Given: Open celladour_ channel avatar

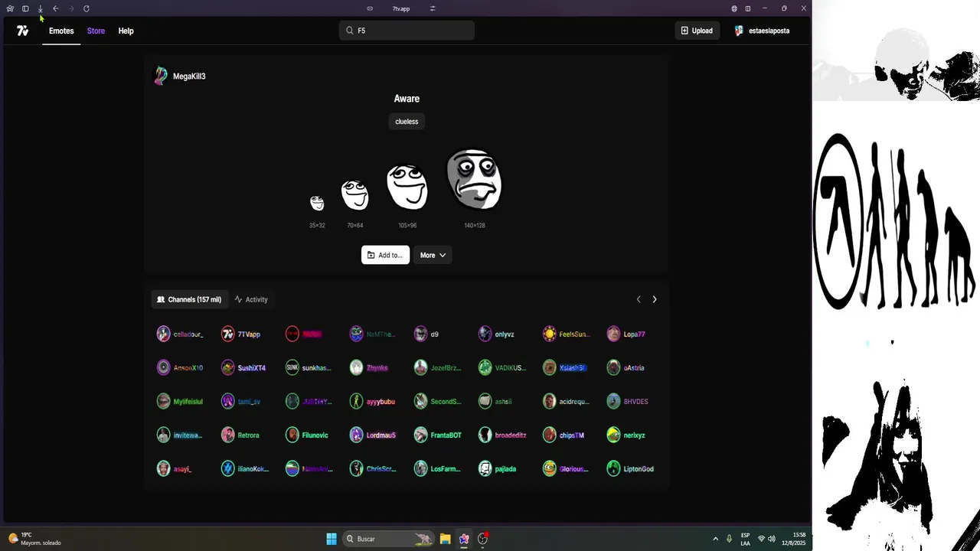Looking at the screenshot, I should pyautogui.click(x=163, y=334).
